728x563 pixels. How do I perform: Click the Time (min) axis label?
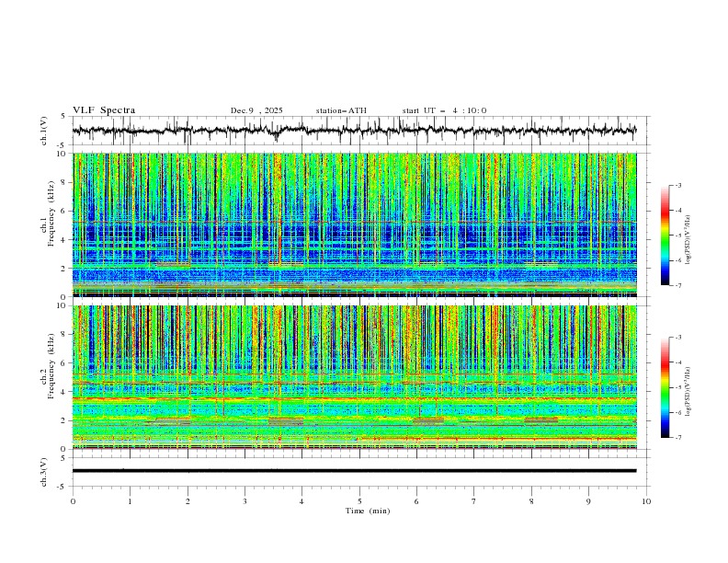click(x=367, y=511)
